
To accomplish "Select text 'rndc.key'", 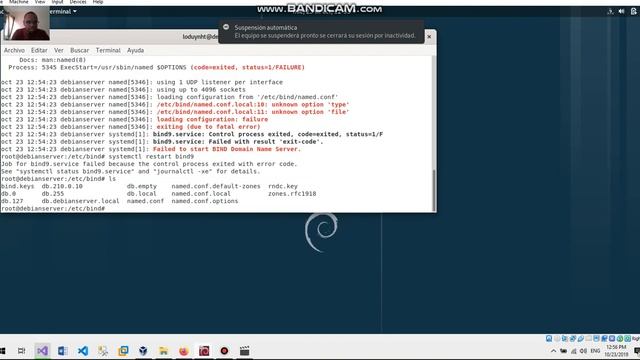I will click(x=282, y=186).
